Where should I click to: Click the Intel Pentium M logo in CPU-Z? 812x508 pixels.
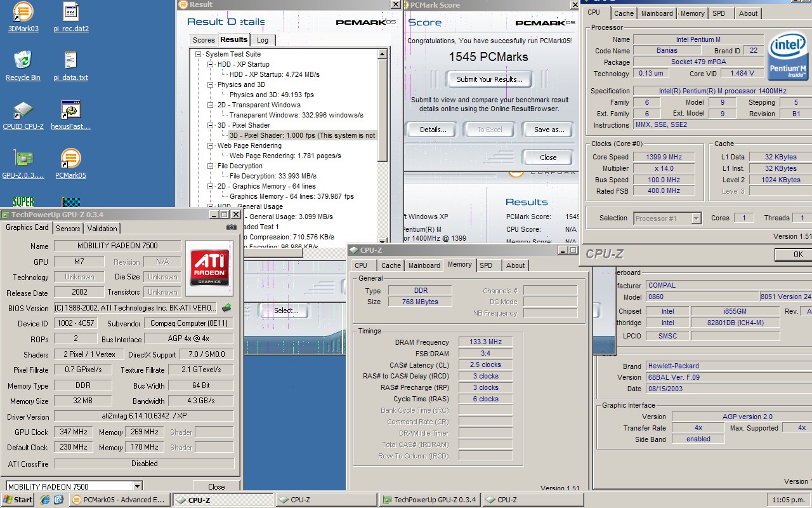tap(789, 56)
